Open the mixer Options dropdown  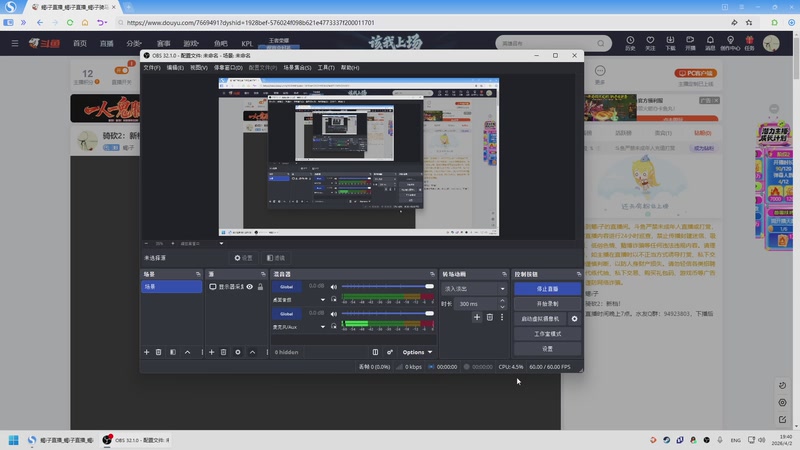click(x=417, y=352)
